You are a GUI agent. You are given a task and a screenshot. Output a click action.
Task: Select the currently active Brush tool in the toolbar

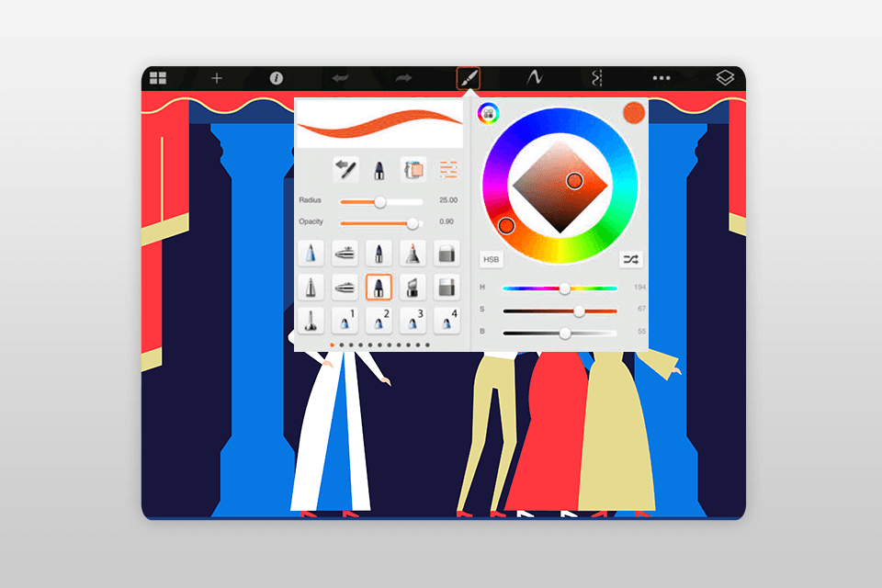[469, 77]
